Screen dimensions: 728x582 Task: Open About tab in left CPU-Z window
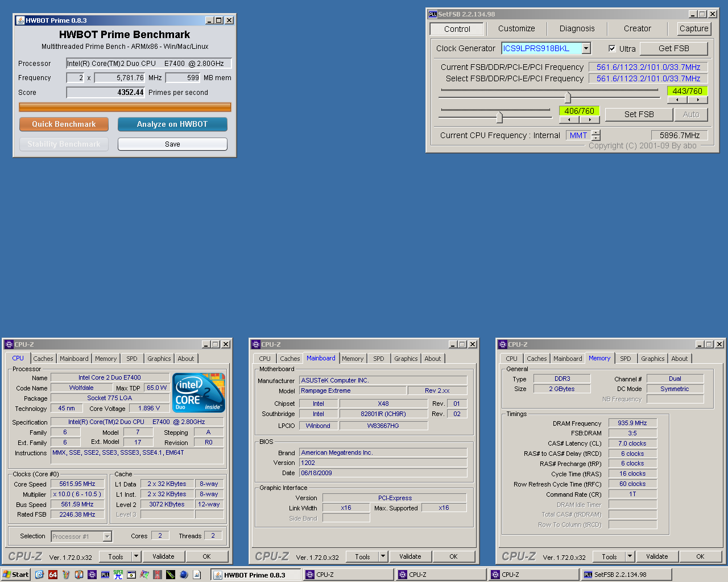pyautogui.click(x=186, y=359)
